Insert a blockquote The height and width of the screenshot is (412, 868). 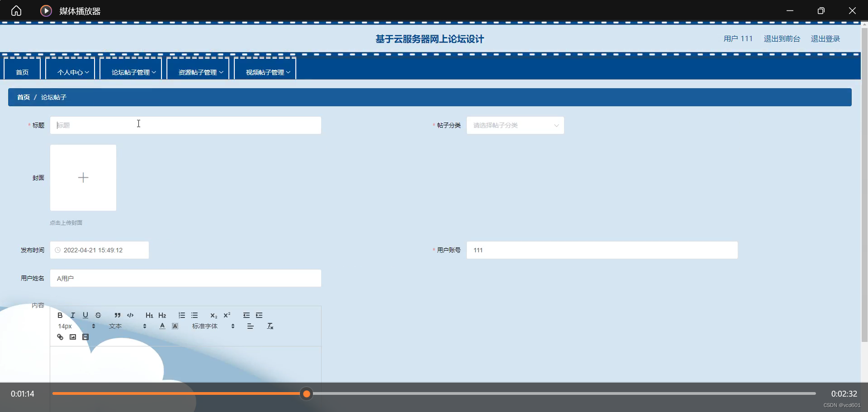click(x=117, y=315)
